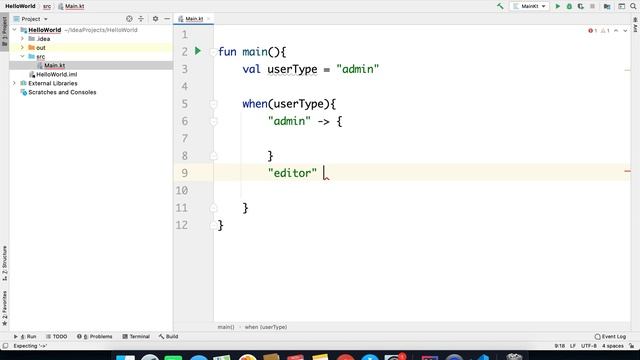Screen dimensions: 640x360
Task: Hide the Project tool window with minus icon
Action: [167, 19]
